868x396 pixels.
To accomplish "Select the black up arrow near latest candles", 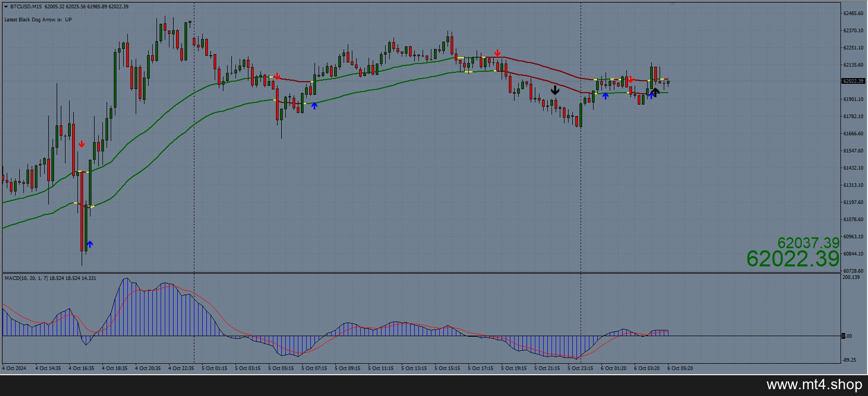I will pos(655,92).
